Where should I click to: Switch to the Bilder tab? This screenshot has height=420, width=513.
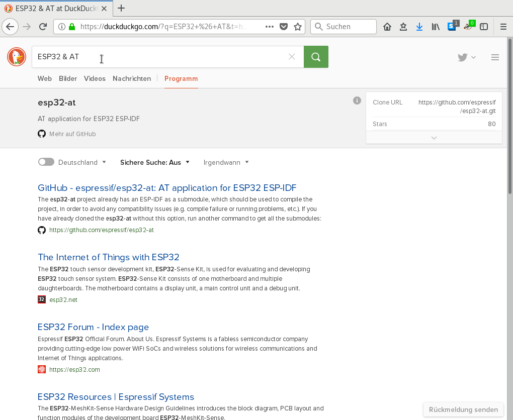pos(68,78)
